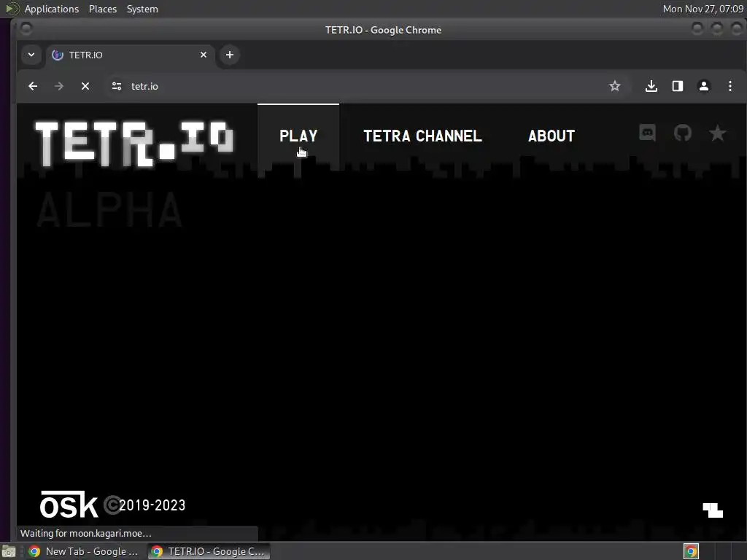Click the TETR.IO logo
Screen dimensions: 747x560
[134, 144]
